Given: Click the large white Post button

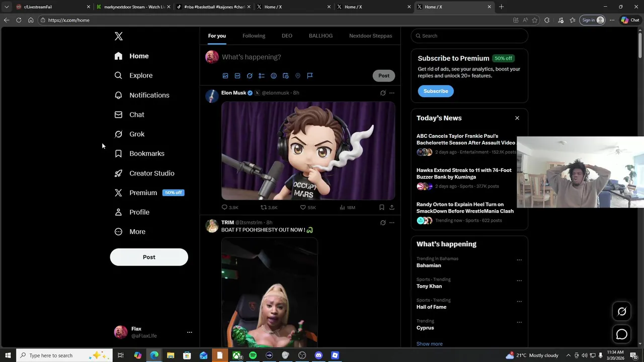Looking at the screenshot, I should pyautogui.click(x=149, y=257).
